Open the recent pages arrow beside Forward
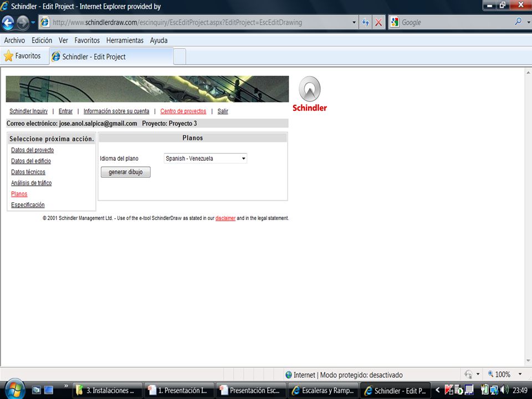Image resolution: width=532 pixels, height=399 pixels. (33, 23)
